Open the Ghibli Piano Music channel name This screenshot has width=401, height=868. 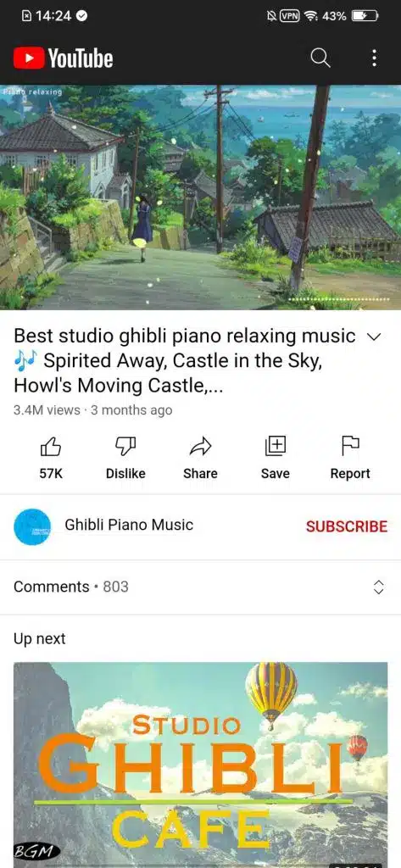point(129,525)
